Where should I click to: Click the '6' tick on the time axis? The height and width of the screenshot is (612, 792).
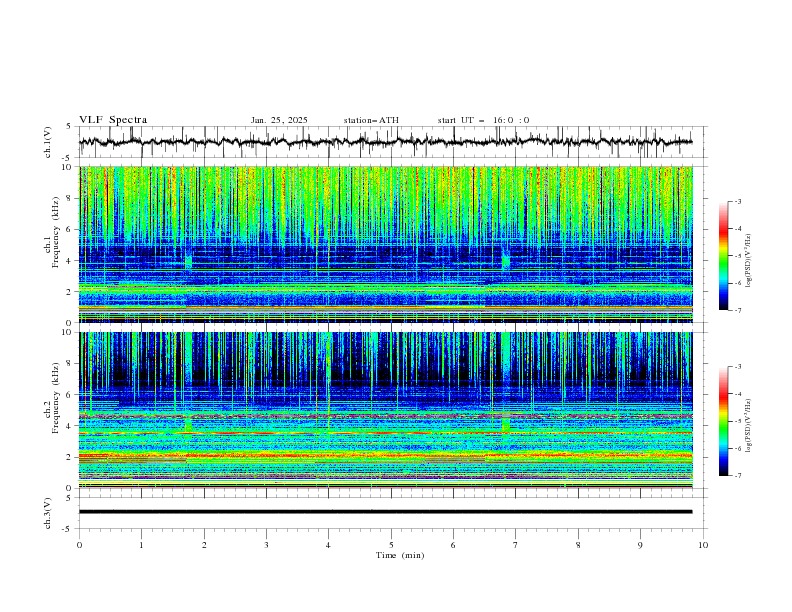(x=453, y=545)
